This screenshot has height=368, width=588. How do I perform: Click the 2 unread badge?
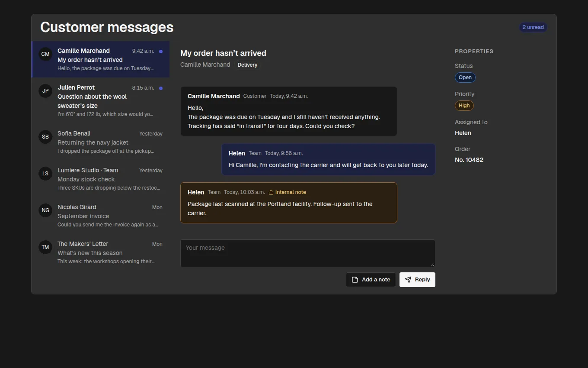533,27
